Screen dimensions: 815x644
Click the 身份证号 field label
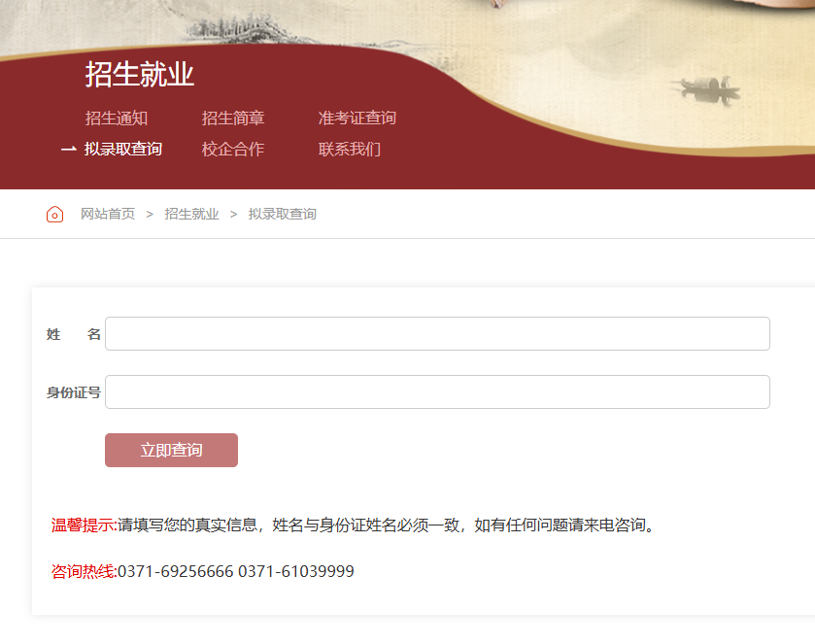pos(73,392)
